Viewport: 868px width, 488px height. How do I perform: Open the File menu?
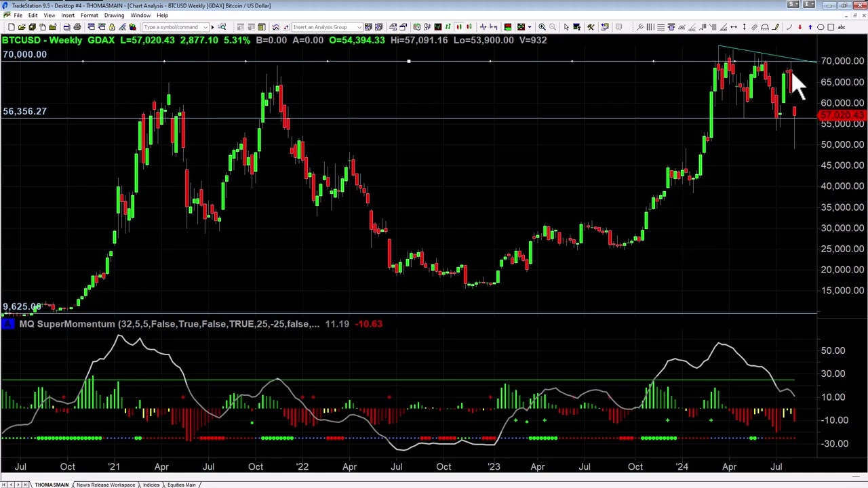[18, 15]
